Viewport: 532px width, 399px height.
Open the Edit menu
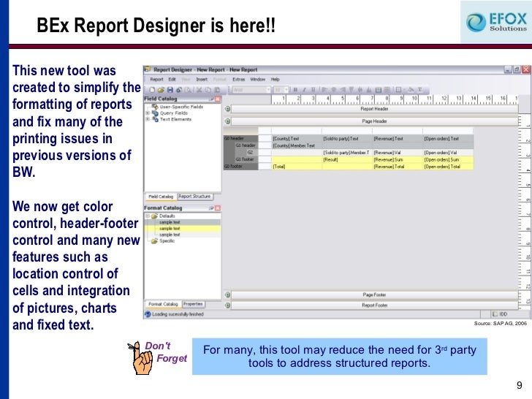pyautogui.click(x=172, y=79)
